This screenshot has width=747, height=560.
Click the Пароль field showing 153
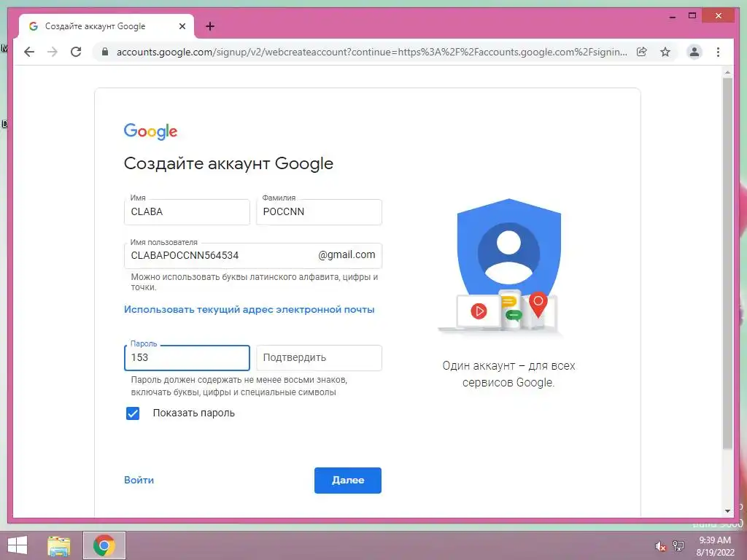click(x=187, y=357)
